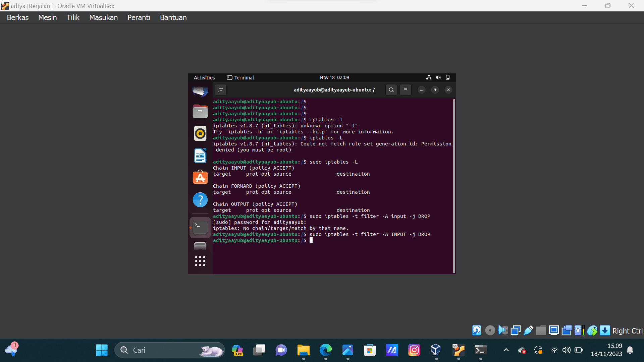
Task: Click the terminal vertical scrollbar
Action: (x=454, y=186)
